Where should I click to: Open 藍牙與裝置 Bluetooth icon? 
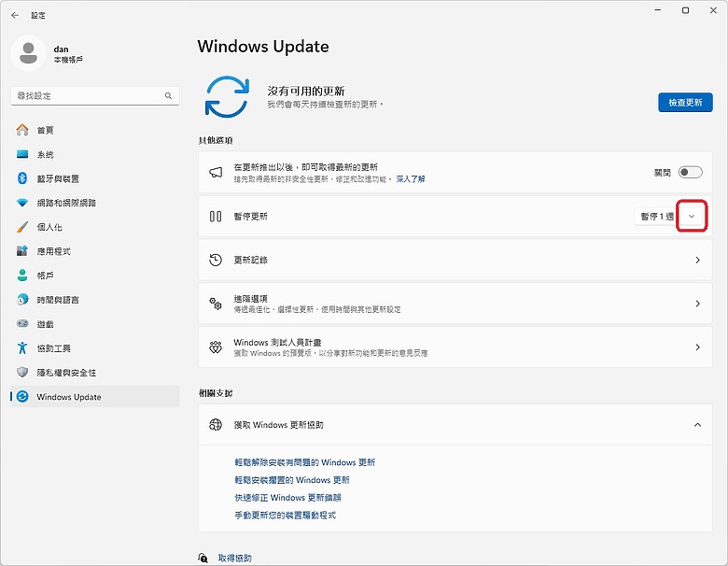click(22, 178)
